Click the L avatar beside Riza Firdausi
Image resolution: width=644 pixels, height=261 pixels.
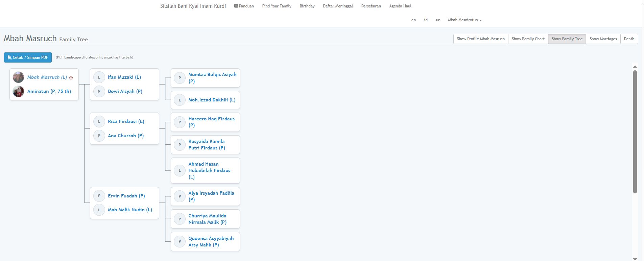99,121
